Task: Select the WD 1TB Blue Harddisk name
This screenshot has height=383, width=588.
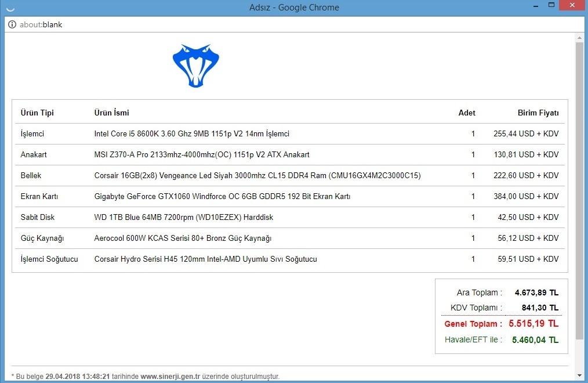Action: pos(183,217)
